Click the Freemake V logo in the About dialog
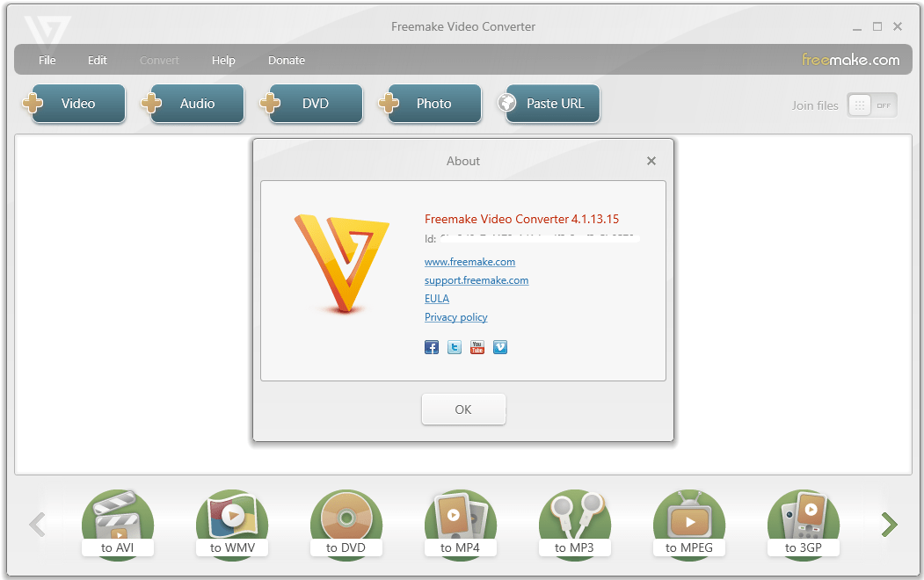Viewport: 924px width, 580px height. point(342,263)
